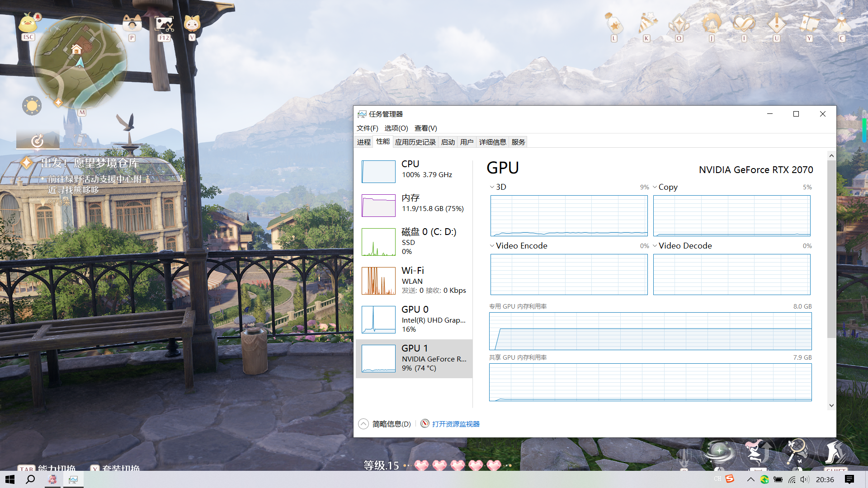Screen dimensions: 868x488
Task: Select GPU 0 in the performance sidebar
Action: click(x=414, y=319)
